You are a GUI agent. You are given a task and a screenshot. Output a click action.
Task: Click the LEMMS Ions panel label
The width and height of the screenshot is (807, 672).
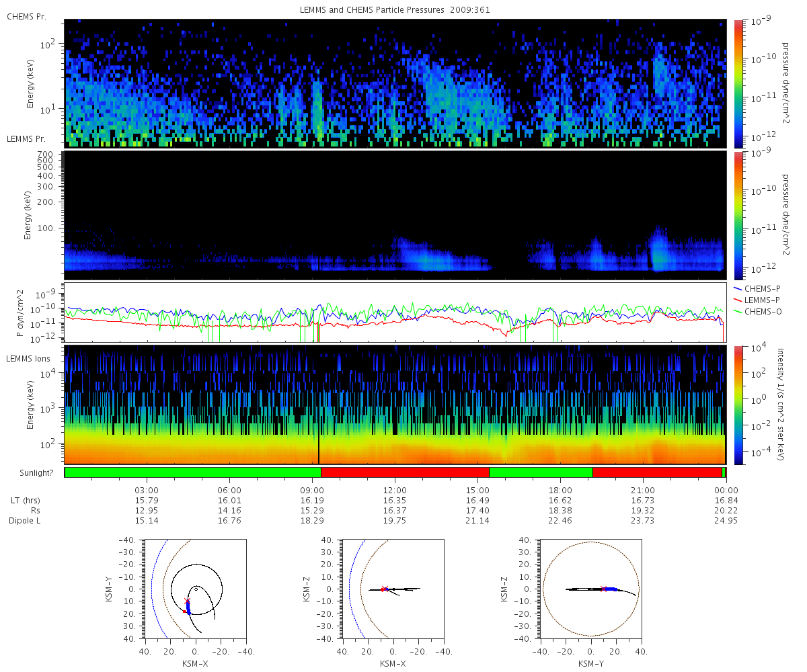coord(29,360)
